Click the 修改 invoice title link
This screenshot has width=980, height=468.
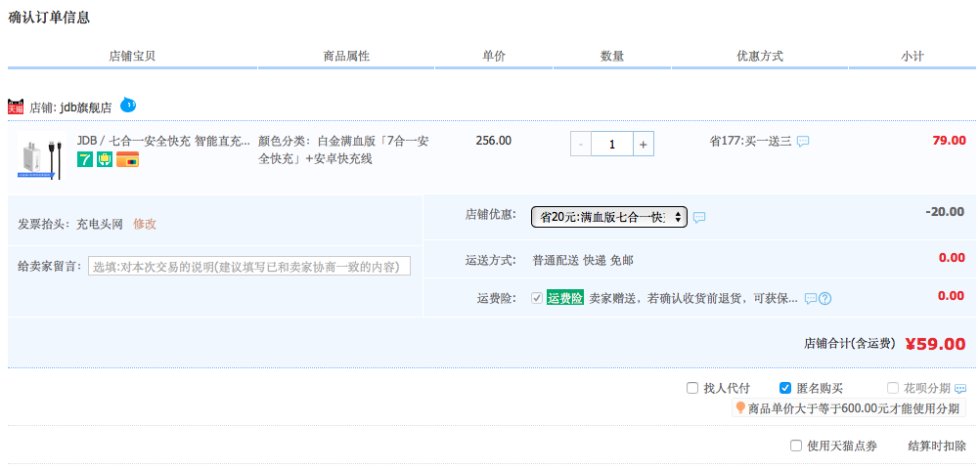coord(145,224)
